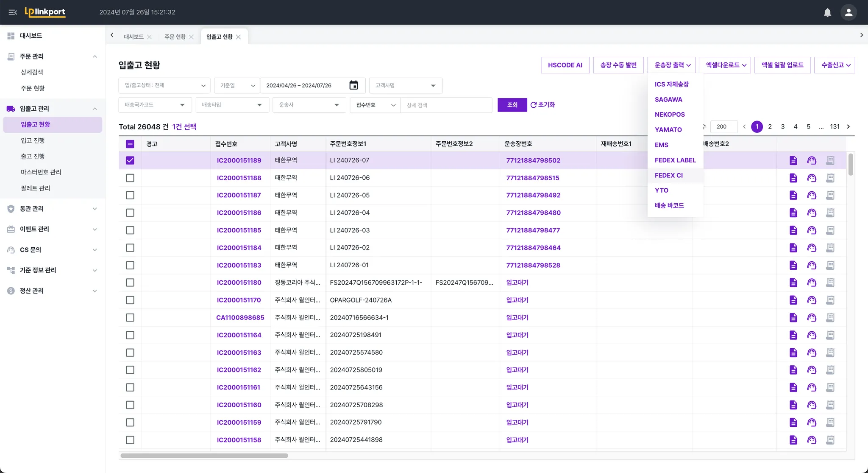This screenshot has width=868, height=473.
Task: Open tracking number 77121884798515 link
Action: [x=532, y=178]
